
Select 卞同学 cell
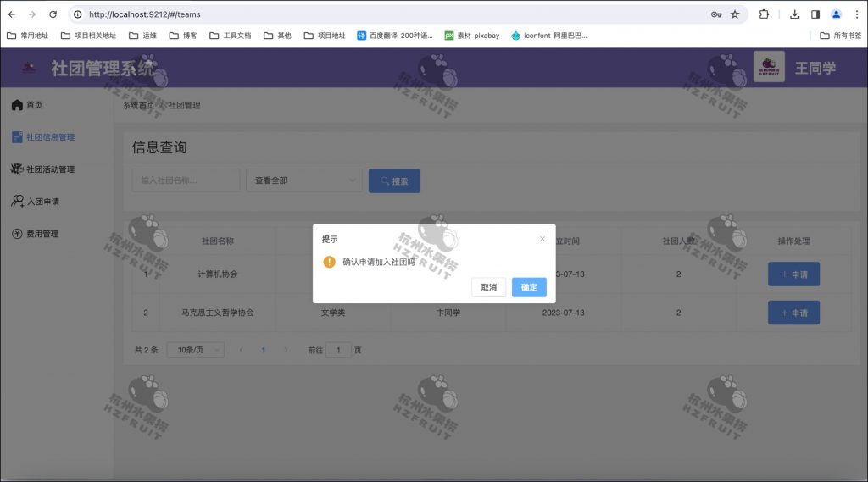pyautogui.click(x=448, y=313)
